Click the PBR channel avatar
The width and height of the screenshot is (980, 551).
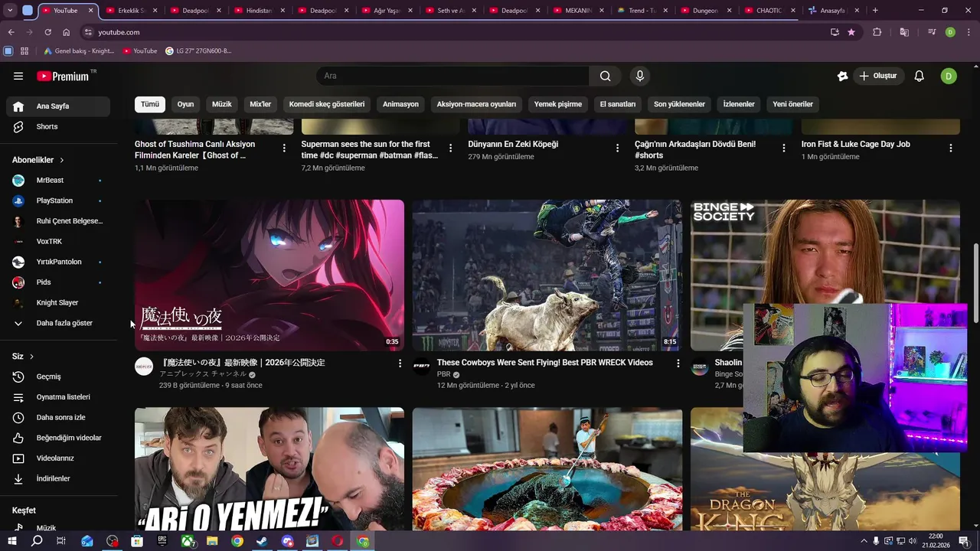[422, 367]
